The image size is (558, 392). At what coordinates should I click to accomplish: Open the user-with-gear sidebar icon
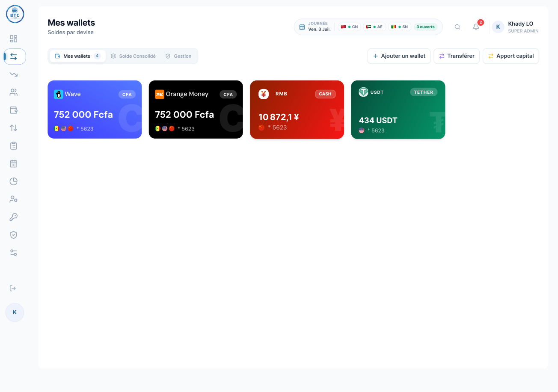14,199
